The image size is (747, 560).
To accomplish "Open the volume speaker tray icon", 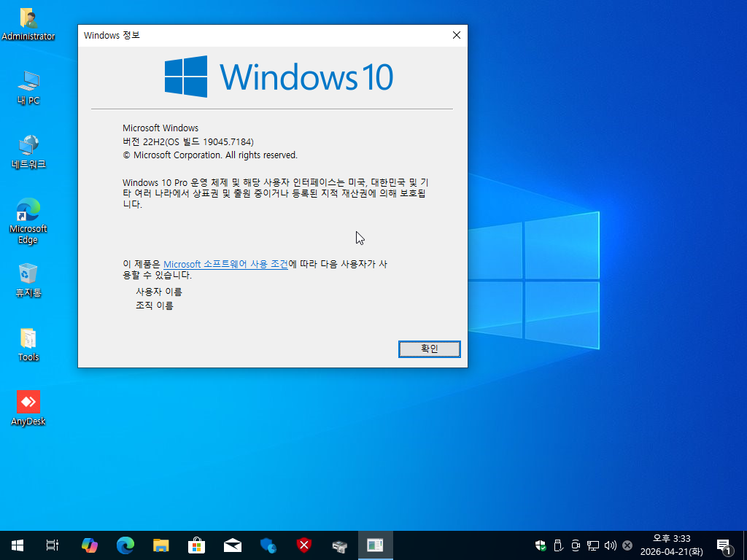I will pos(611,545).
